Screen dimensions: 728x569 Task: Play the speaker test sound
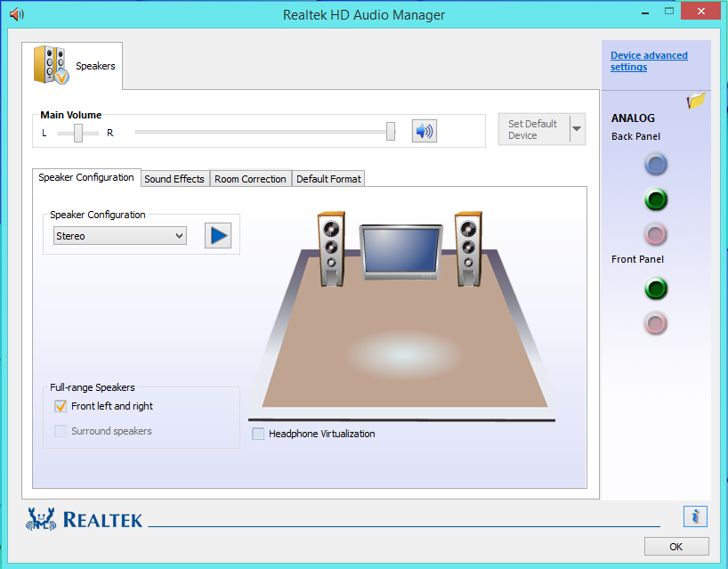click(x=217, y=235)
